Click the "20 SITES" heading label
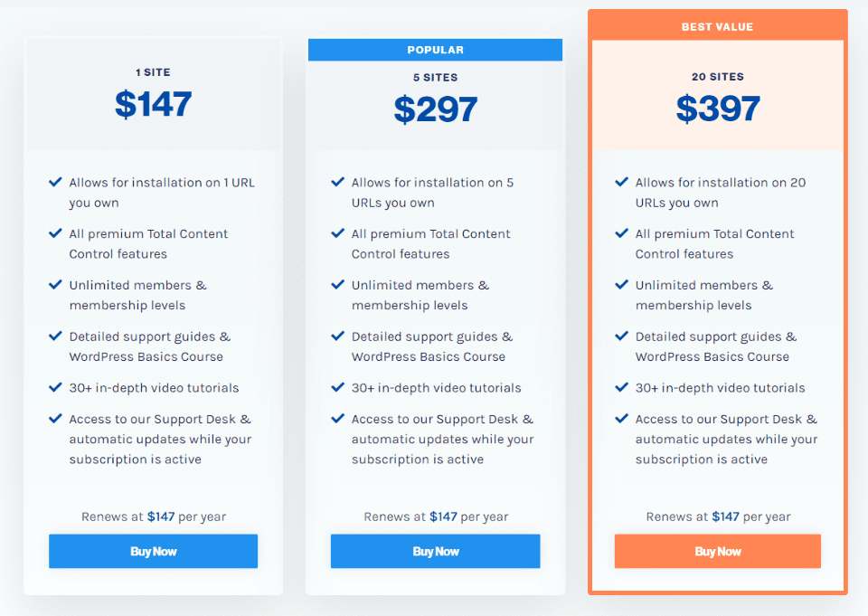The image size is (868, 616). tap(717, 77)
